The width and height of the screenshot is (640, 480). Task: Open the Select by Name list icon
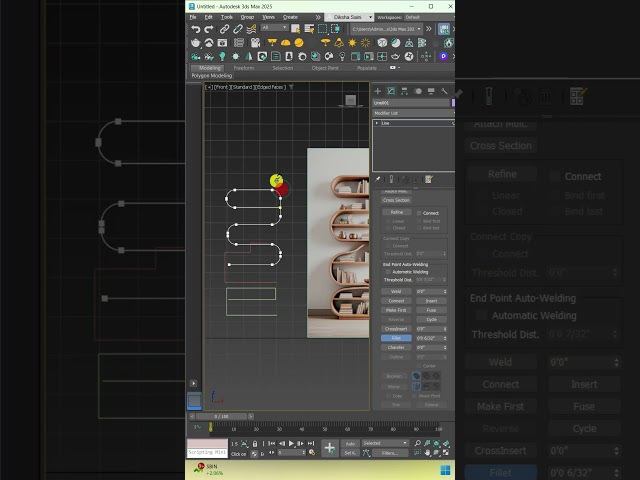click(x=309, y=29)
